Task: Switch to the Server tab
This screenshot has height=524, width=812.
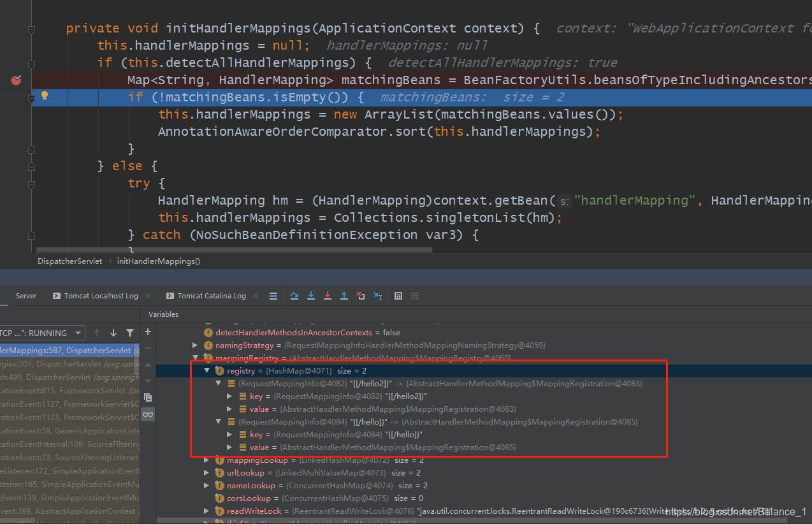Action: [x=26, y=296]
